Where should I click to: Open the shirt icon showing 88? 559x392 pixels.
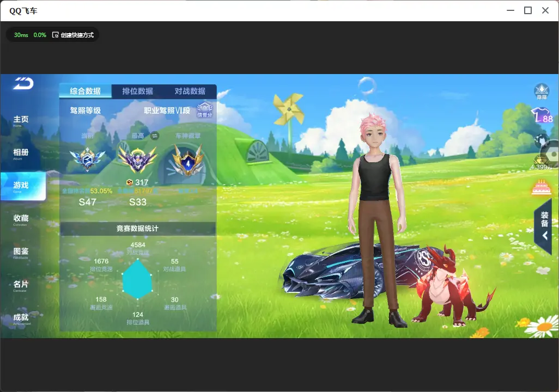coord(542,115)
